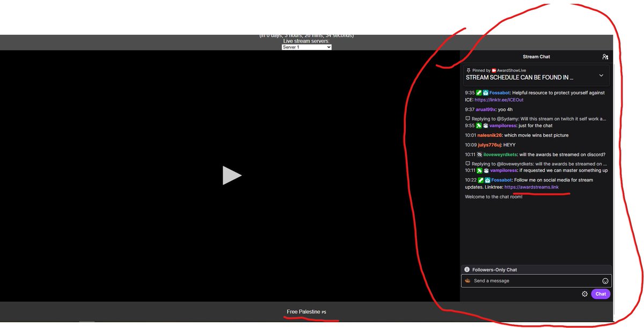Open the Replying to @Sydamy thread
644x328 pixels.
point(538,119)
